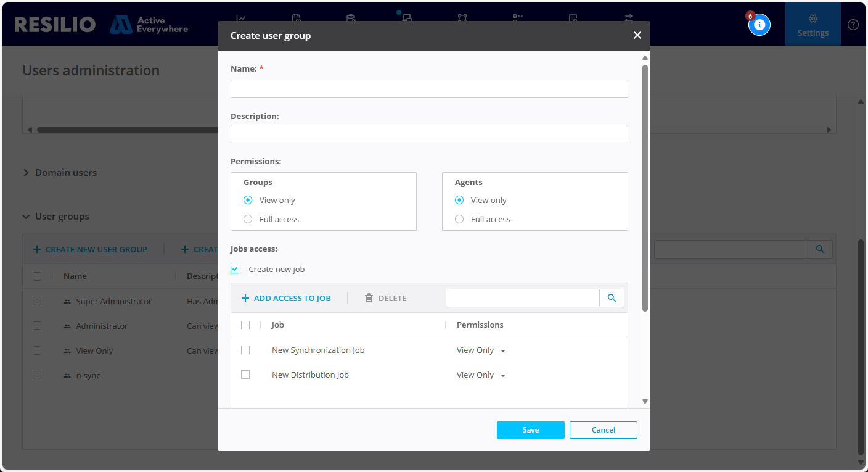
Task: Click the Super Administrator group icon
Action: pyautogui.click(x=67, y=302)
